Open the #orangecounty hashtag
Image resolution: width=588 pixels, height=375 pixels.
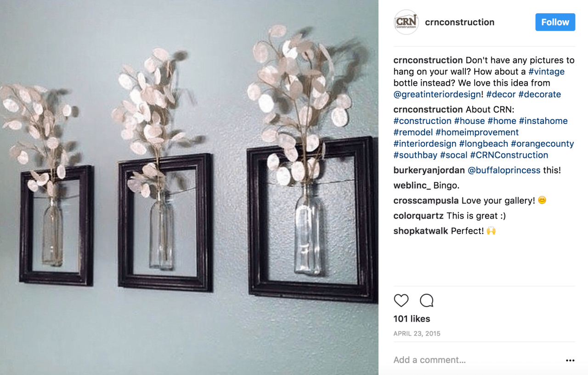542,144
